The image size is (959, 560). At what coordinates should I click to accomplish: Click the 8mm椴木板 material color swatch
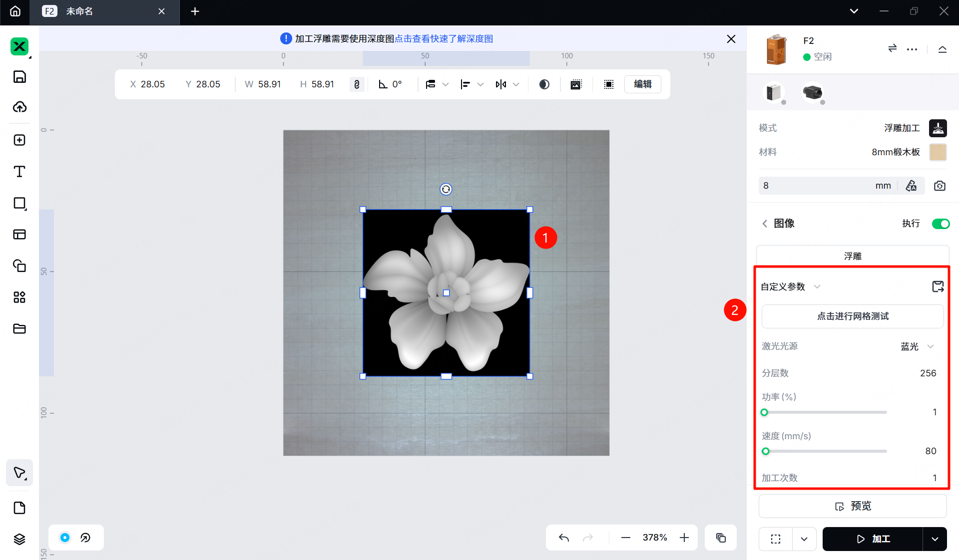click(938, 152)
